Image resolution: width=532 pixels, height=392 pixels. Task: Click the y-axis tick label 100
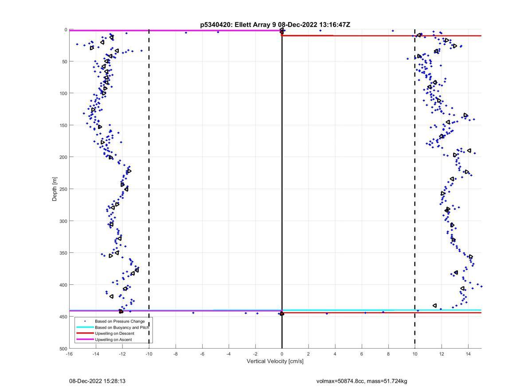point(63,93)
